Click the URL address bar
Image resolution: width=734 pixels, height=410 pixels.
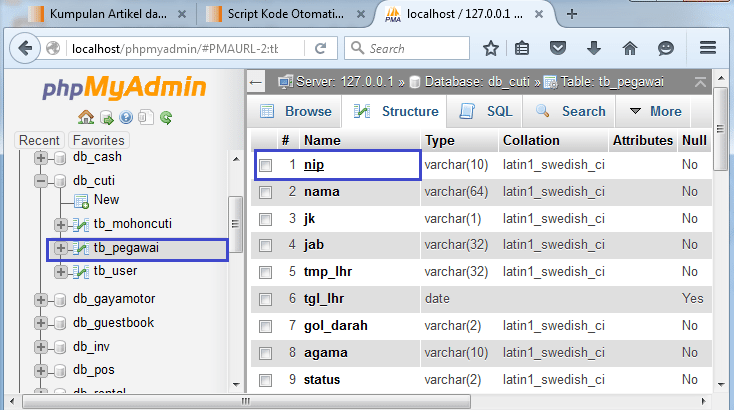[184, 48]
